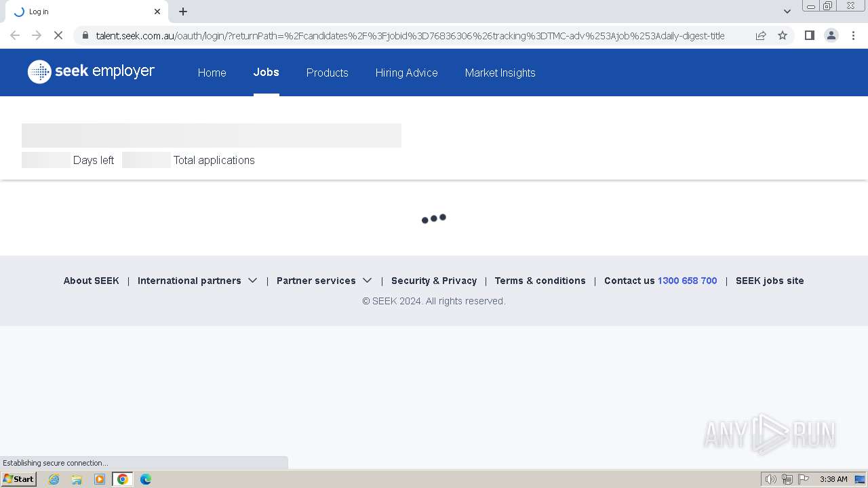Switch to Chrome in taskbar
Viewport: 868px width, 488px height.
pos(123,479)
